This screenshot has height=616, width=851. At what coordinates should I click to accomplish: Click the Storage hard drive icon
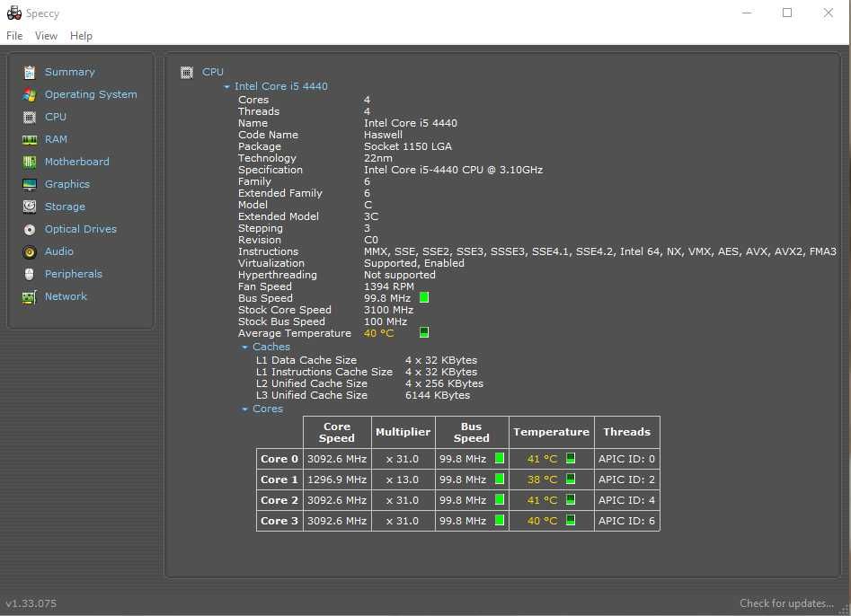(30, 207)
